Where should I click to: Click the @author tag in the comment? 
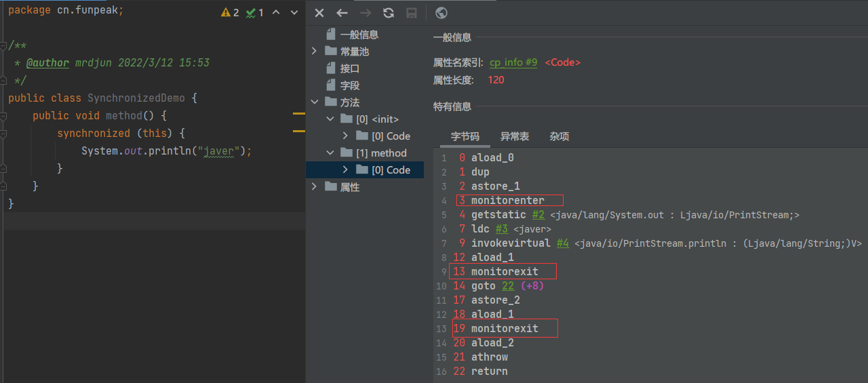point(47,63)
